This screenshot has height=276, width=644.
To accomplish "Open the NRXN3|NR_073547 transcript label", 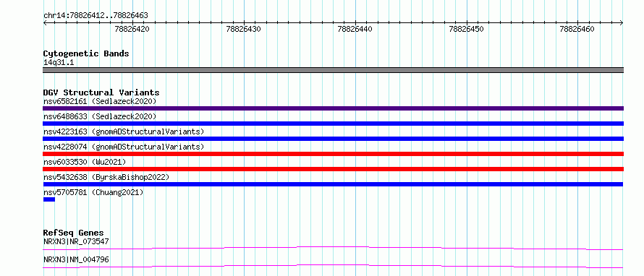I will coord(76,241).
